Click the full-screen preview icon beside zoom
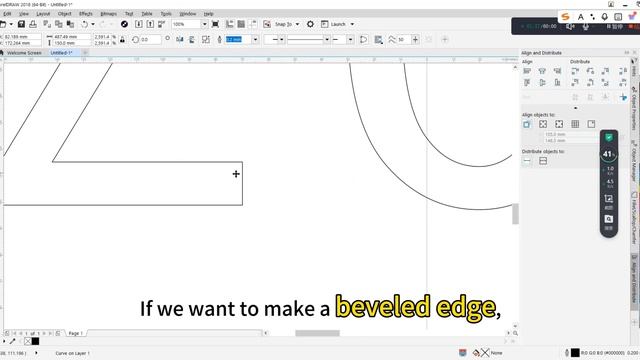The width and height of the screenshot is (640, 360). (x=216, y=24)
